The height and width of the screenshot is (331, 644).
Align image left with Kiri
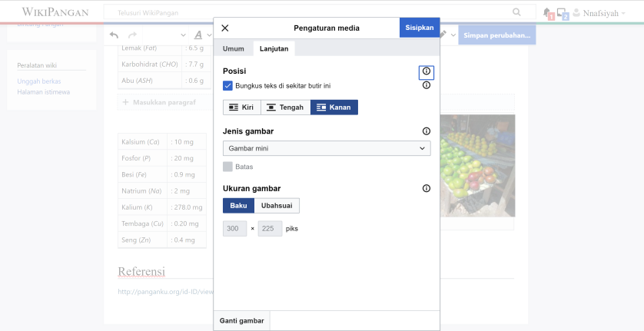click(241, 108)
